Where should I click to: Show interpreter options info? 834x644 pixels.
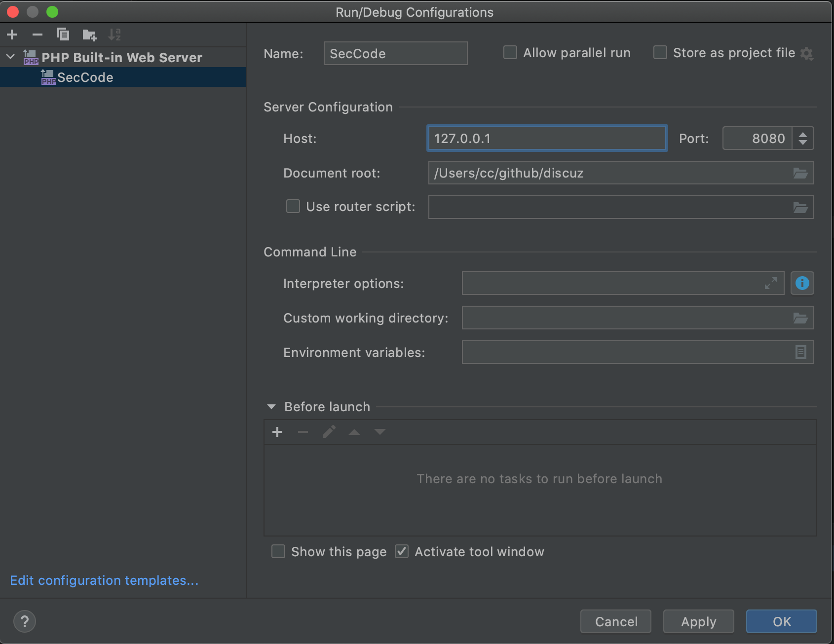pyautogui.click(x=802, y=283)
